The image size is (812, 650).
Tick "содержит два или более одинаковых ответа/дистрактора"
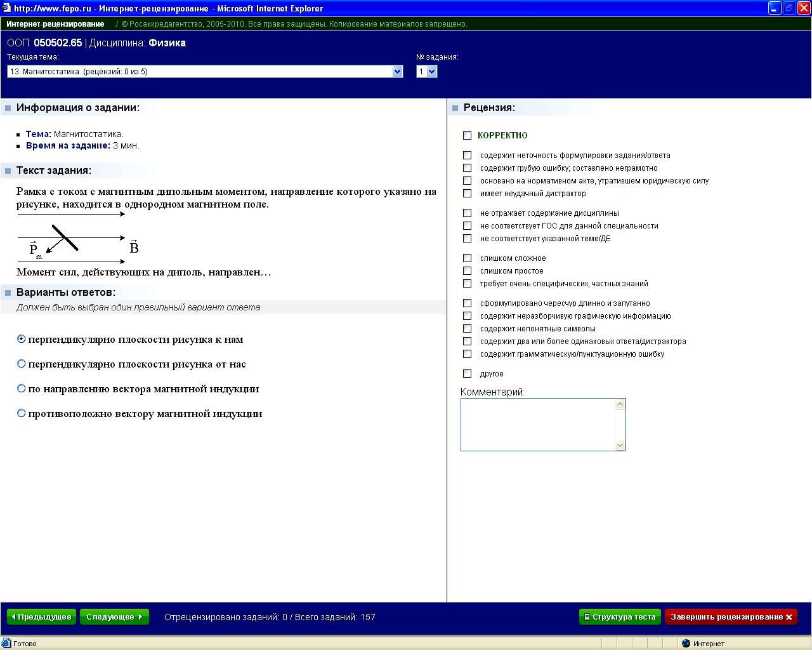[468, 341]
